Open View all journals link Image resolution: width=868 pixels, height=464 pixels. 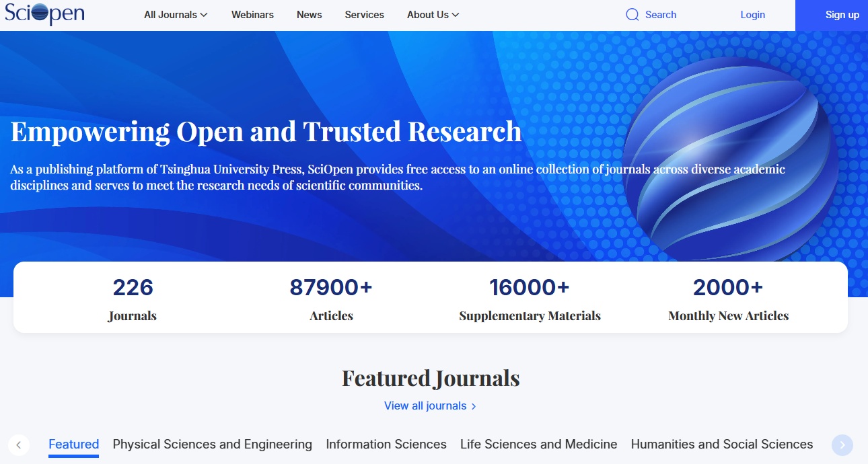click(x=431, y=405)
